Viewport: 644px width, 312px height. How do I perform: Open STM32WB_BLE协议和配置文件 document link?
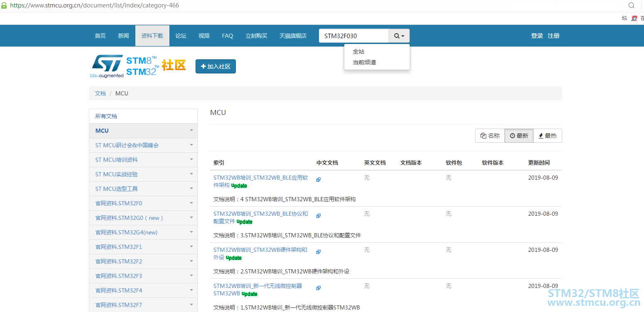[x=261, y=217]
